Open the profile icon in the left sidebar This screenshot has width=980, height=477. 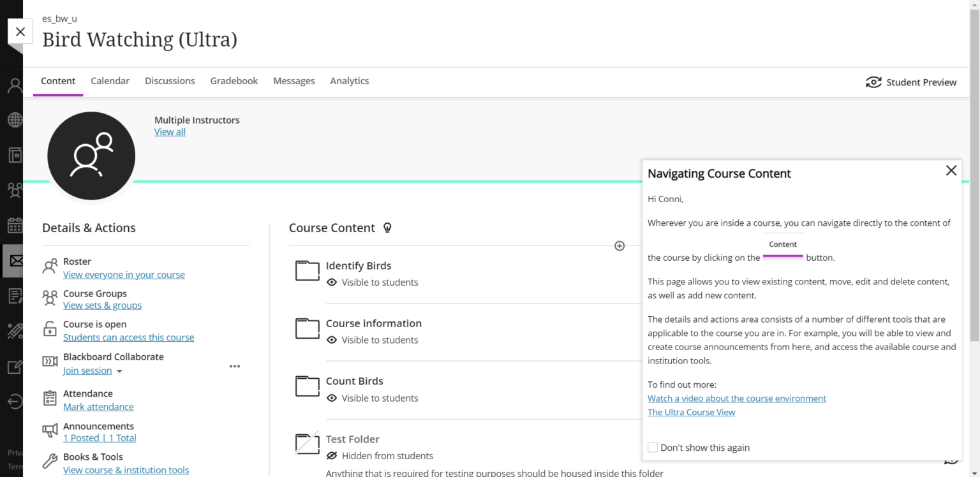click(x=15, y=86)
